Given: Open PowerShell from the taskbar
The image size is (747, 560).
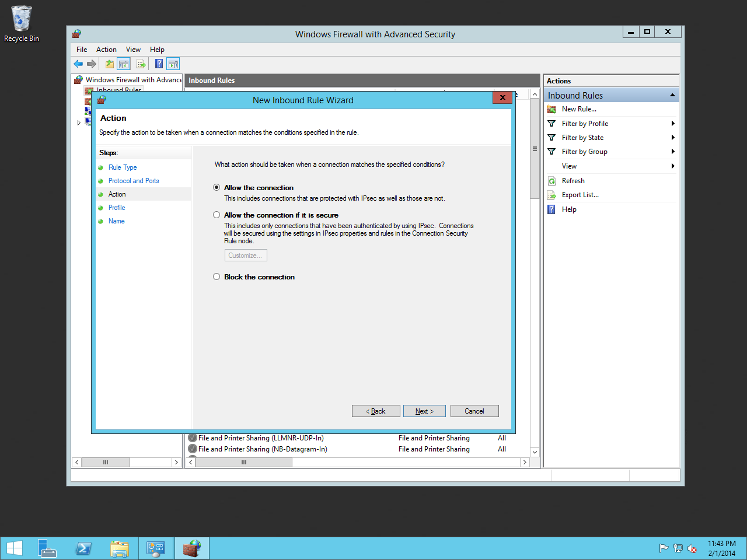Looking at the screenshot, I should click(83, 548).
